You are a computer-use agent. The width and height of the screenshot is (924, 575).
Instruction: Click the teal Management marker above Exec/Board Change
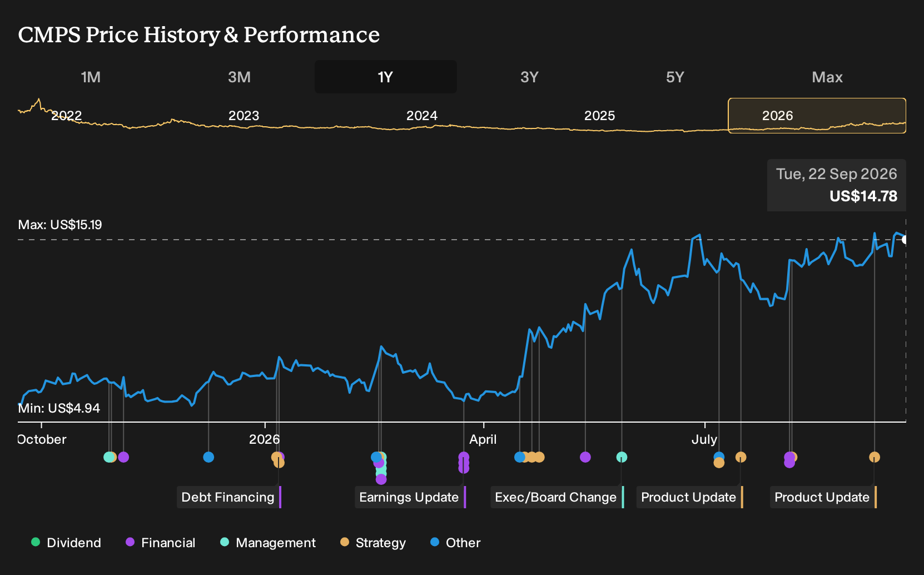tap(622, 457)
